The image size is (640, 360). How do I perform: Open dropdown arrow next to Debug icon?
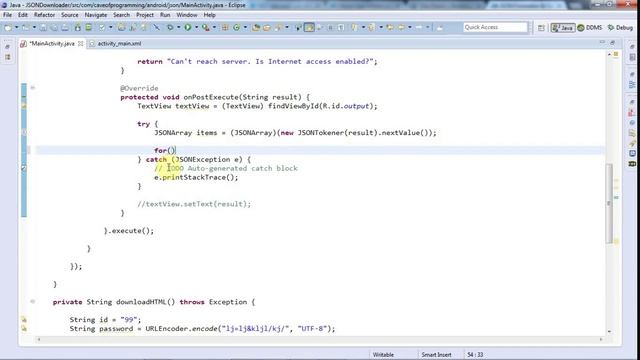[x=178, y=27]
